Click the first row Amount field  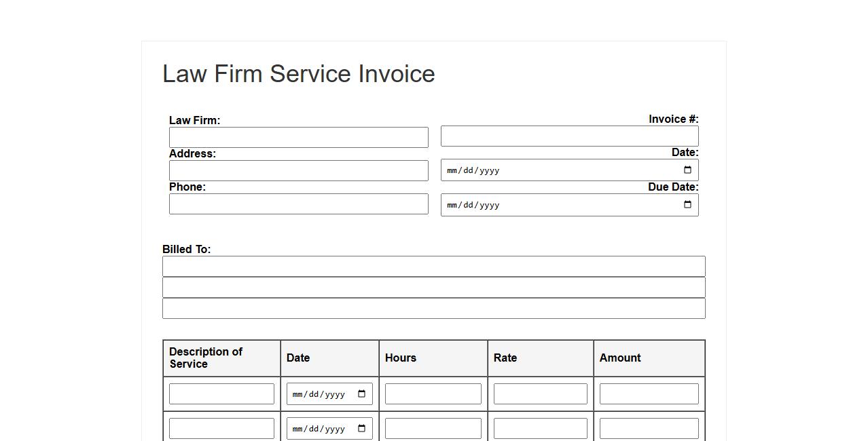[x=649, y=394]
